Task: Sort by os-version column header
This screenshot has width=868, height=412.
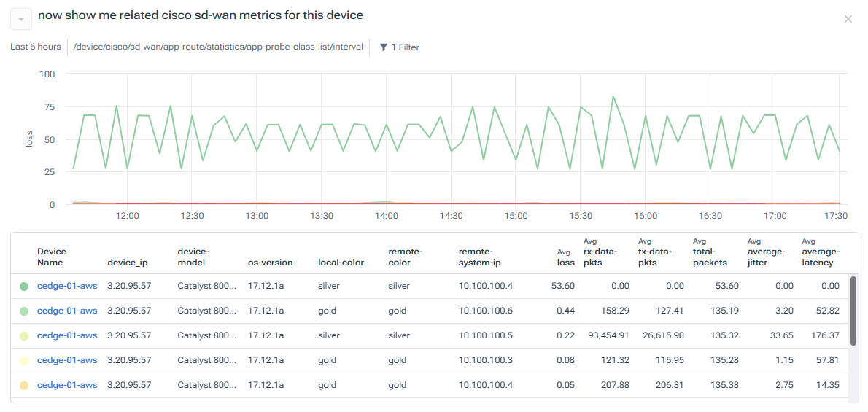Action: pyautogui.click(x=270, y=263)
